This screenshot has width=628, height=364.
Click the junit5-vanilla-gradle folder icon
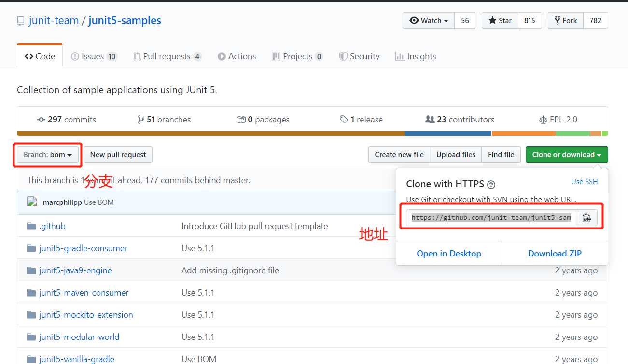coord(31,359)
